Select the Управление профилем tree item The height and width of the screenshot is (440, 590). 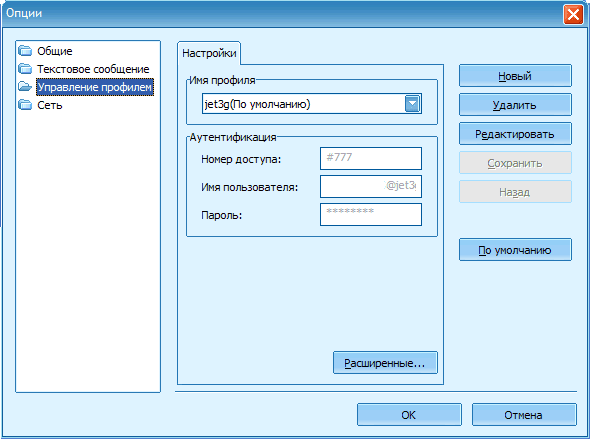(95, 87)
